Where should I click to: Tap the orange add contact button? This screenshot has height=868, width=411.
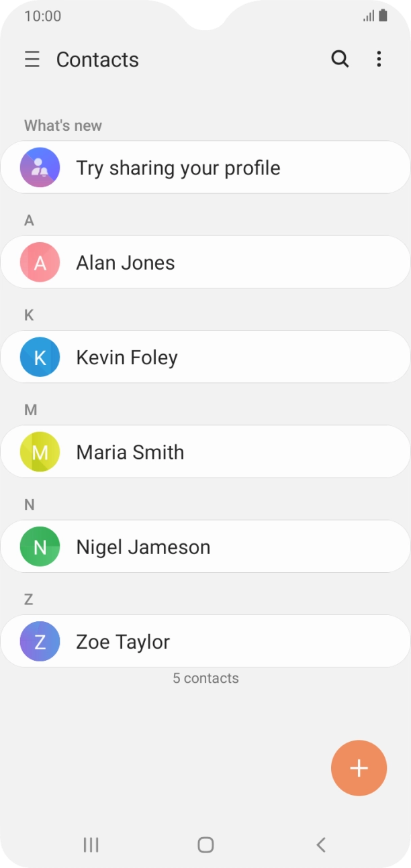point(359,767)
